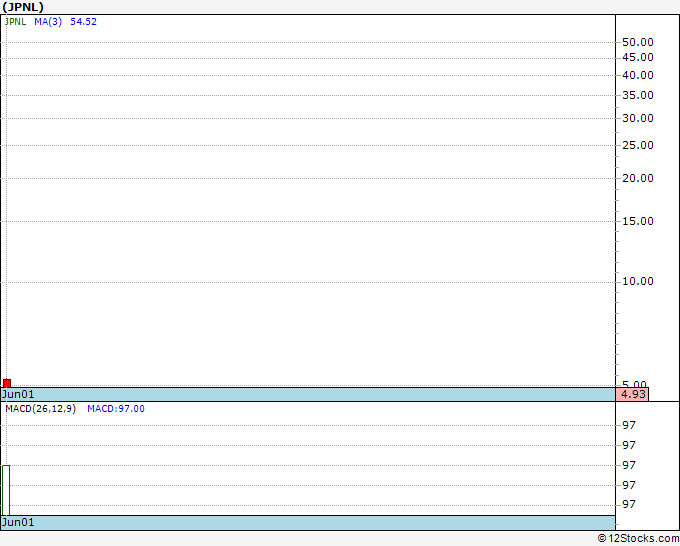Click the 10.00 price axis label
This screenshot has height=546, width=680.
(638, 281)
